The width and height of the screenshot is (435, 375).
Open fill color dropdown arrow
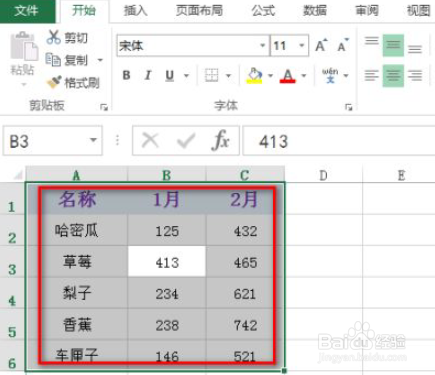pyautogui.click(x=270, y=76)
